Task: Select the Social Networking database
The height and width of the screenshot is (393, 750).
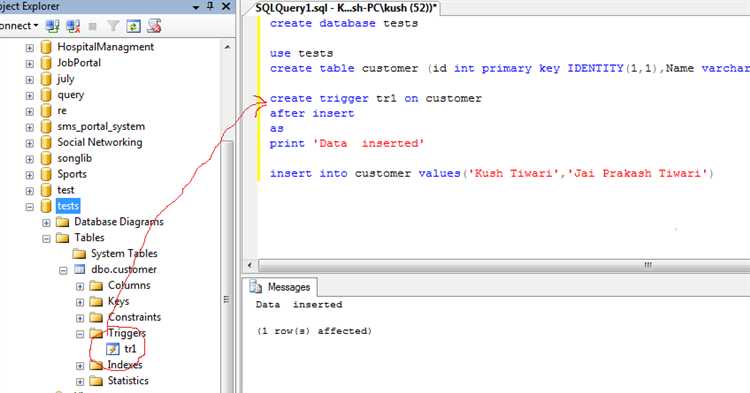Action: [99, 142]
